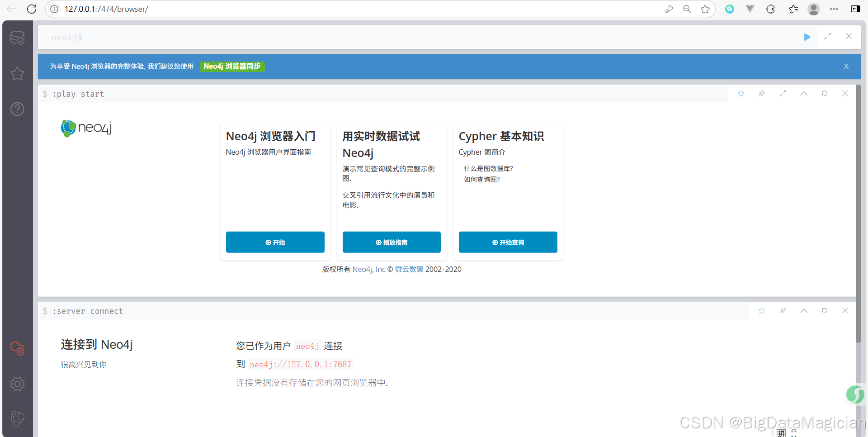Rerun the :server connect command
This screenshot has height=437, width=868.
click(824, 311)
